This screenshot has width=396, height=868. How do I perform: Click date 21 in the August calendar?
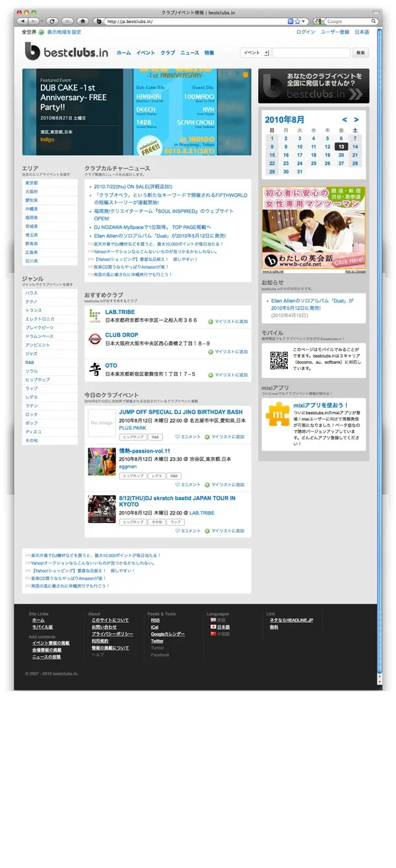355,155
